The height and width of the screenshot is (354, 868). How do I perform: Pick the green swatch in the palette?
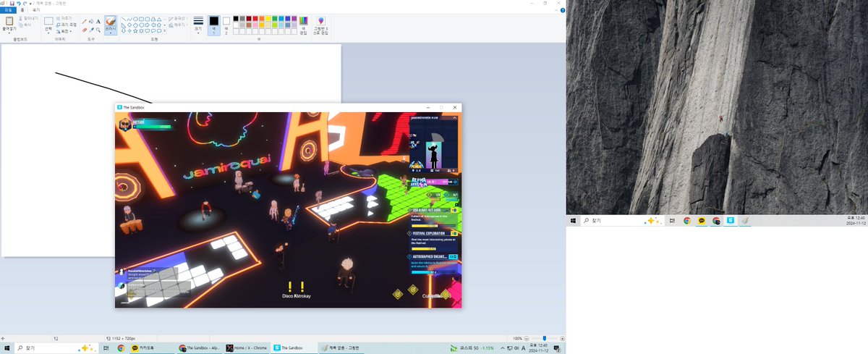pos(275,19)
